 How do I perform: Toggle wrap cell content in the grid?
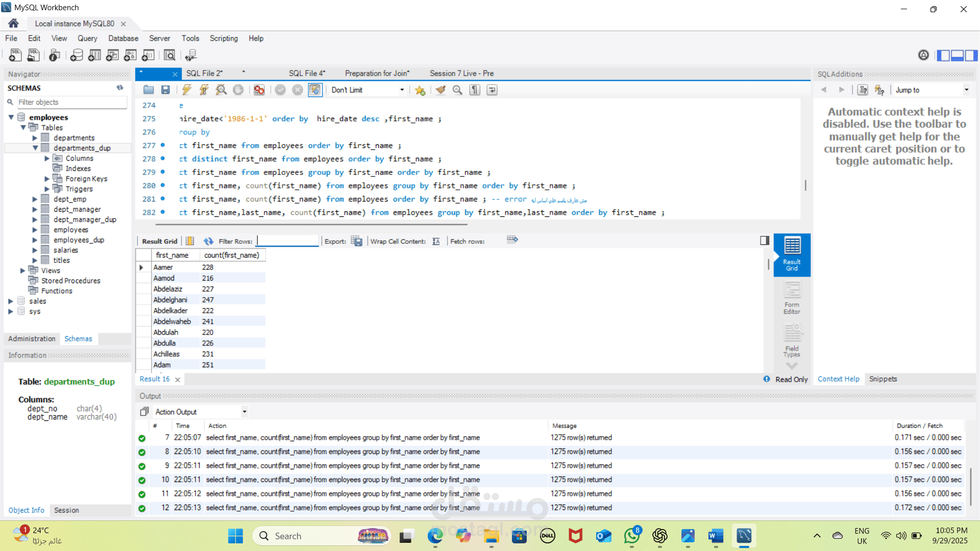pyautogui.click(x=436, y=241)
